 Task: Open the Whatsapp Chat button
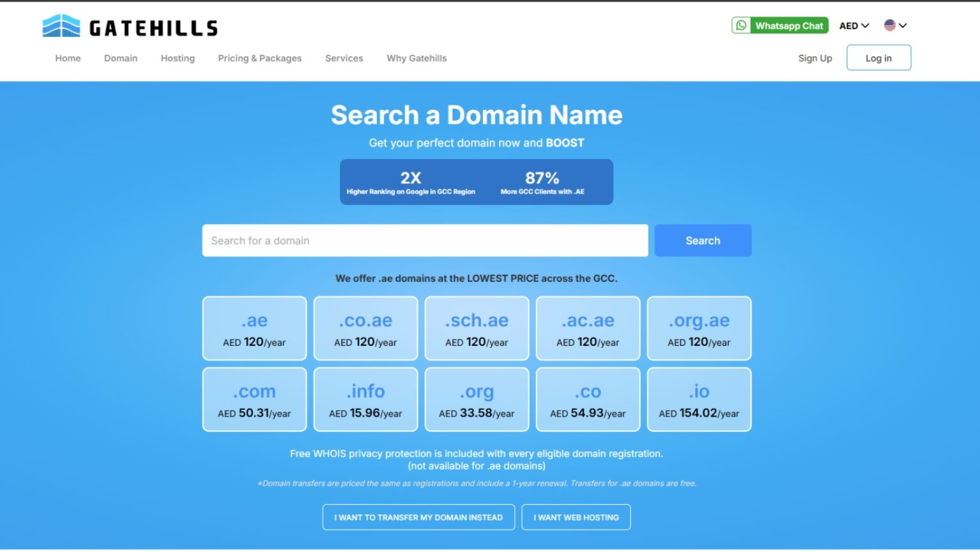click(x=780, y=26)
